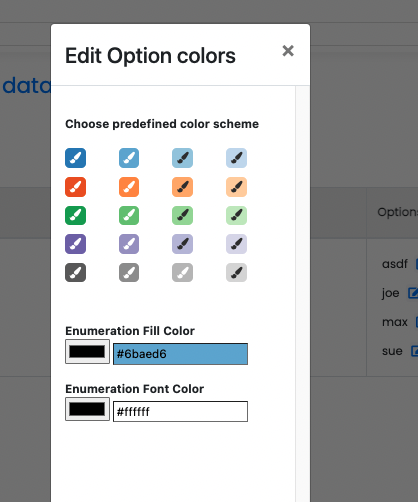Click the fill color hex field #6baed6
Screen dimensions: 418x502
(x=180, y=354)
